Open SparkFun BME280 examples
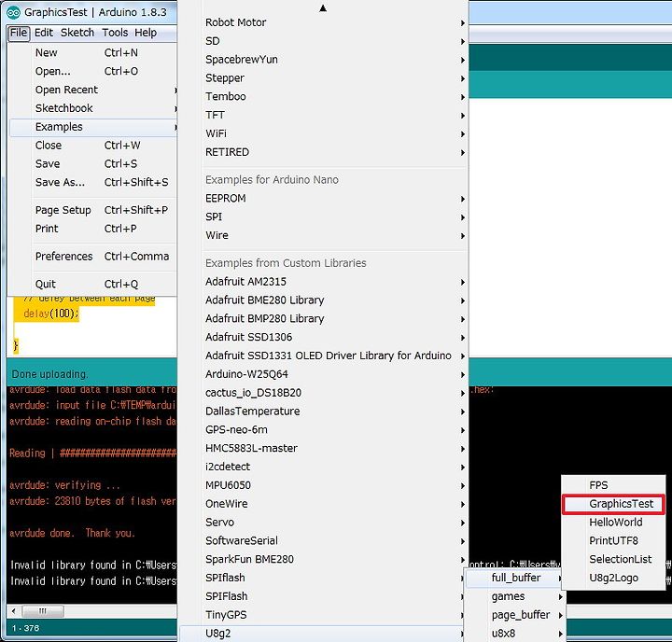 click(324, 559)
